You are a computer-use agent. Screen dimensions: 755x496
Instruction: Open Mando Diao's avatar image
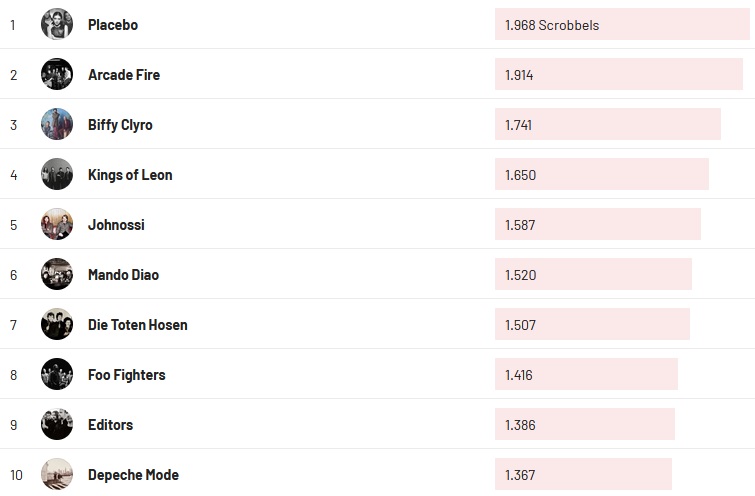[x=57, y=274]
